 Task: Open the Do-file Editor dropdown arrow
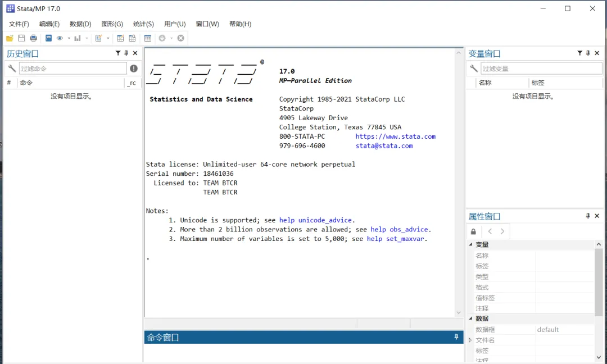(x=108, y=38)
